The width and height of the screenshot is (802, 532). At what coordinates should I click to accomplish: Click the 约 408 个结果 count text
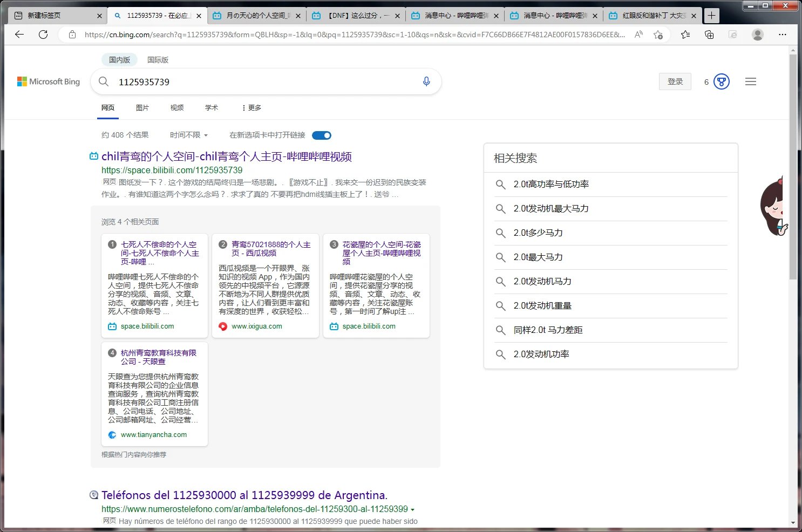click(125, 135)
